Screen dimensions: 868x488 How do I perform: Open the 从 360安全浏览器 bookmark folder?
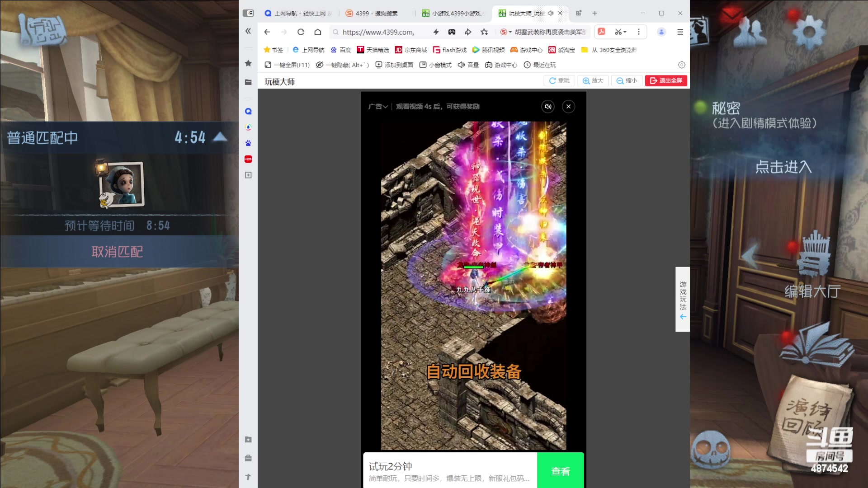609,50
